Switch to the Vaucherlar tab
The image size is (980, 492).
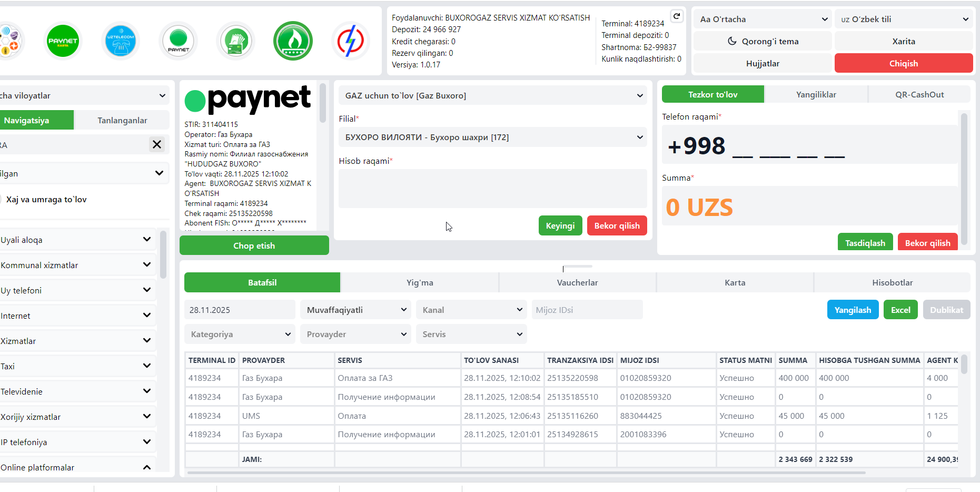coord(578,282)
